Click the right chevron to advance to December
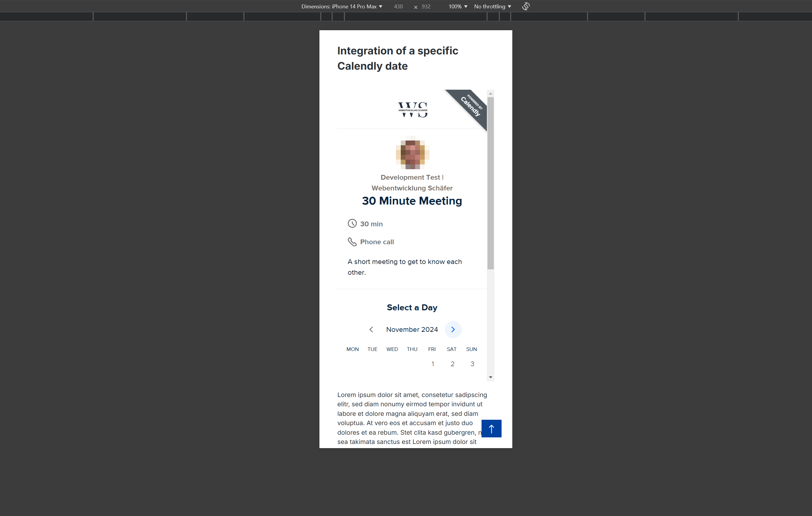 pyautogui.click(x=453, y=330)
